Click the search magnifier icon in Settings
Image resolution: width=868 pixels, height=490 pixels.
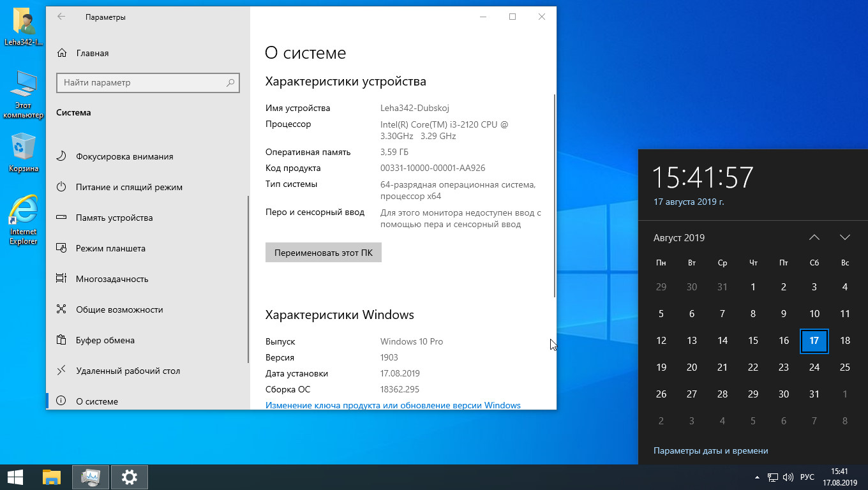230,83
